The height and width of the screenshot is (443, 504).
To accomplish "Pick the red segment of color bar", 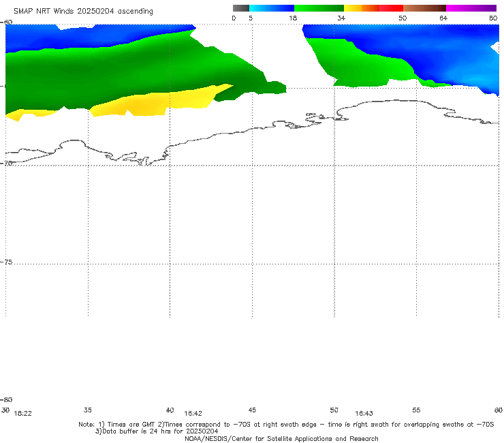I will click(391, 8).
